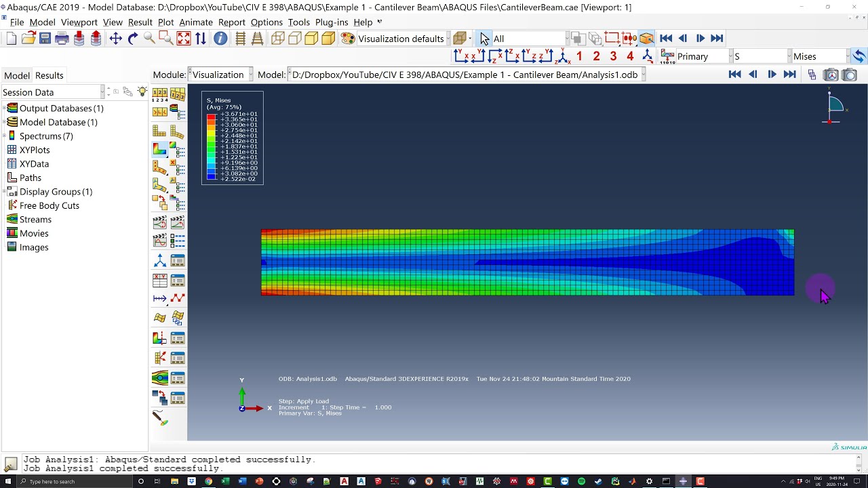This screenshot has height=488, width=868.
Task: Apply view number 1
Action: pyautogui.click(x=579, y=56)
